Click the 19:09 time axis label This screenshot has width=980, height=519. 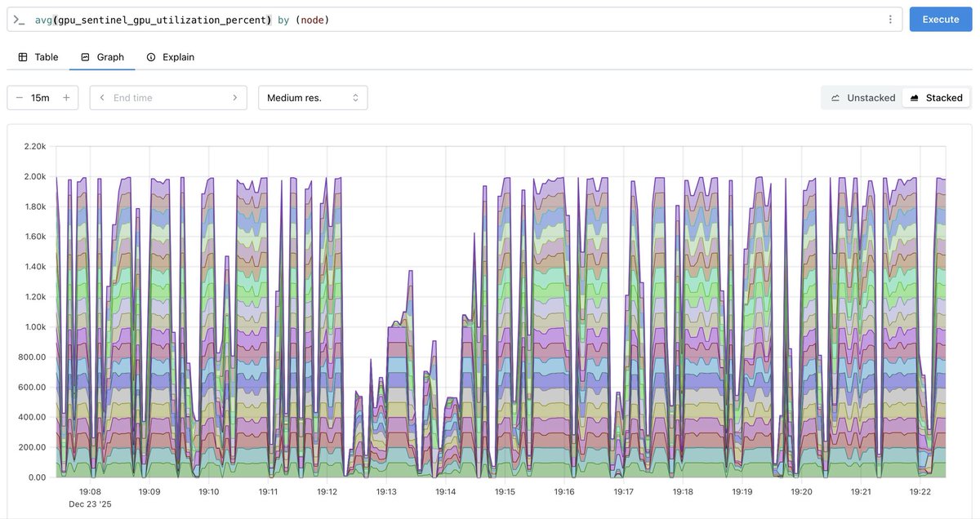coord(149,492)
